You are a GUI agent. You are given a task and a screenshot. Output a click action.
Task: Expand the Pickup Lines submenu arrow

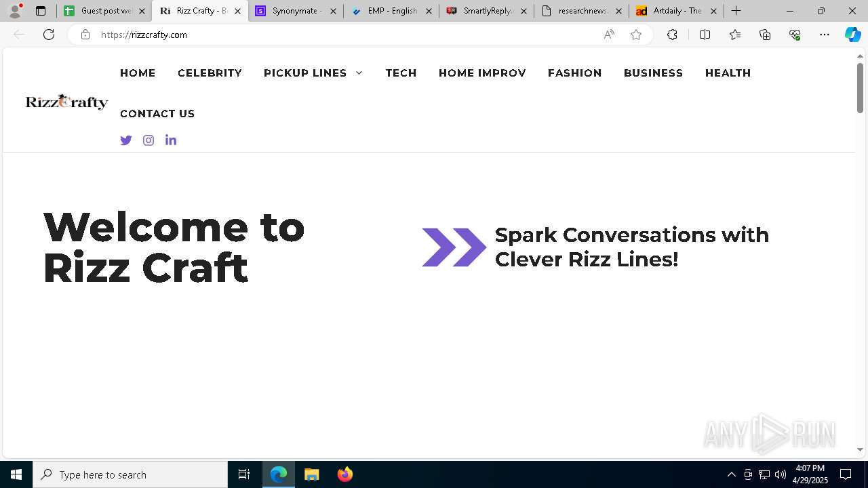[x=359, y=73]
